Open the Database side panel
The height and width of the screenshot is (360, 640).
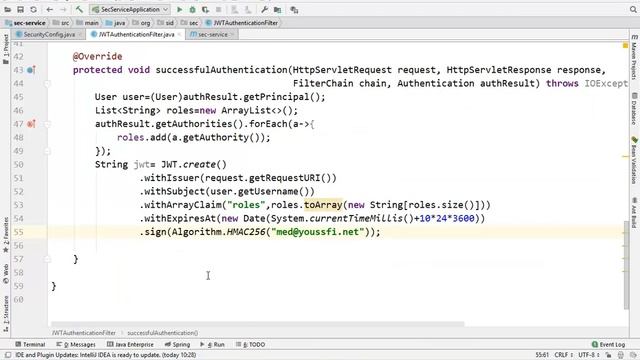click(x=634, y=109)
